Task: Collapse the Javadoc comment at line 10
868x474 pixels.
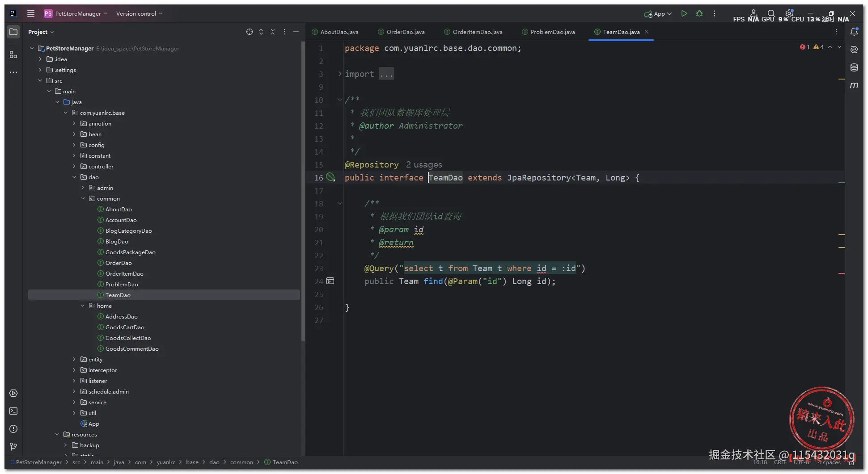Action: (339, 100)
